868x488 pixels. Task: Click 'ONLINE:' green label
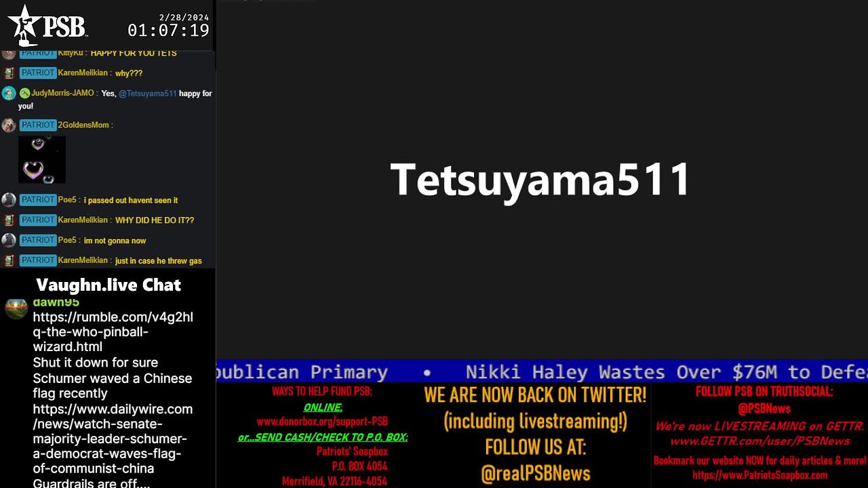click(323, 407)
